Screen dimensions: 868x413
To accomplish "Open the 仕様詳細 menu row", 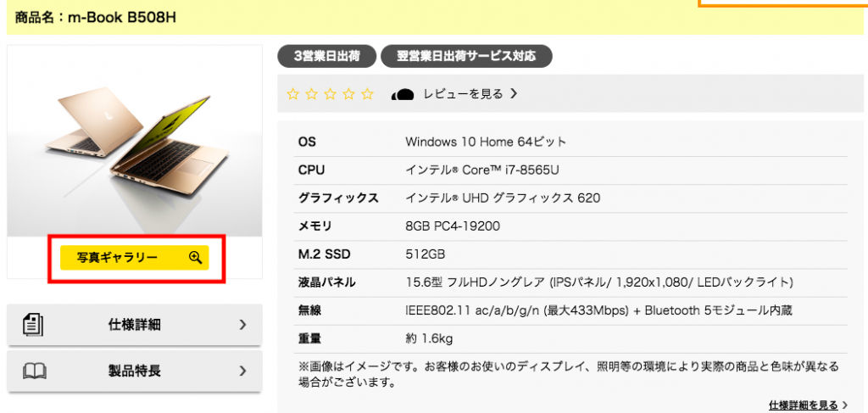I will [135, 325].
